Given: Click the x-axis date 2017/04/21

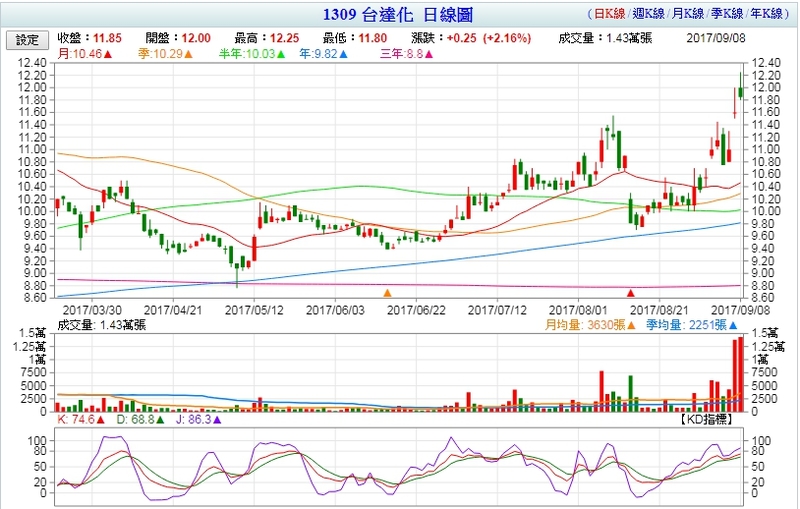Looking at the screenshot, I should 173,310.
